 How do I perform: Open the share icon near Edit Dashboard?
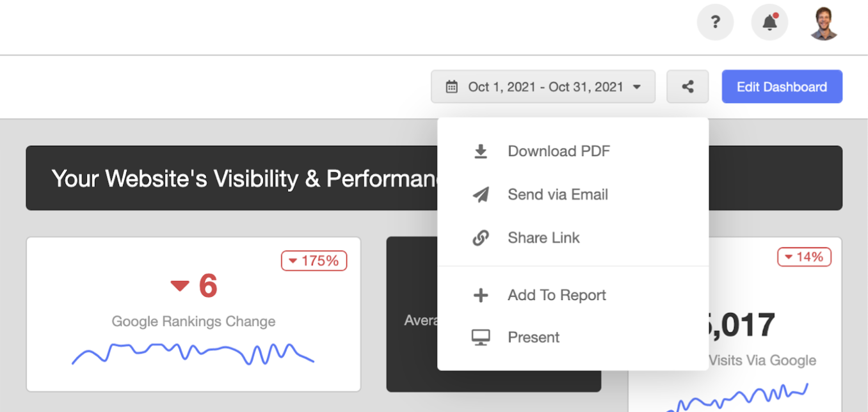click(687, 86)
